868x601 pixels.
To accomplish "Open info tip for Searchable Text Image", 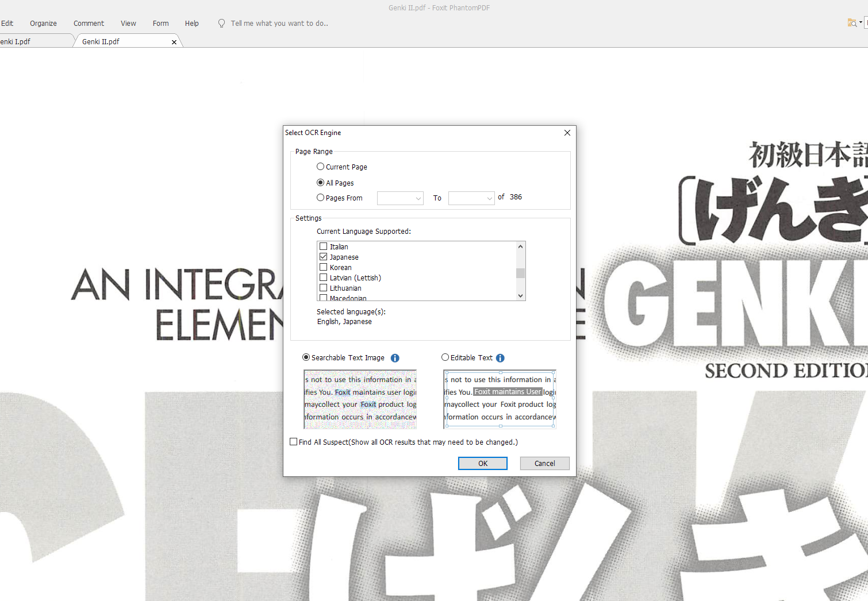I will [x=395, y=358].
